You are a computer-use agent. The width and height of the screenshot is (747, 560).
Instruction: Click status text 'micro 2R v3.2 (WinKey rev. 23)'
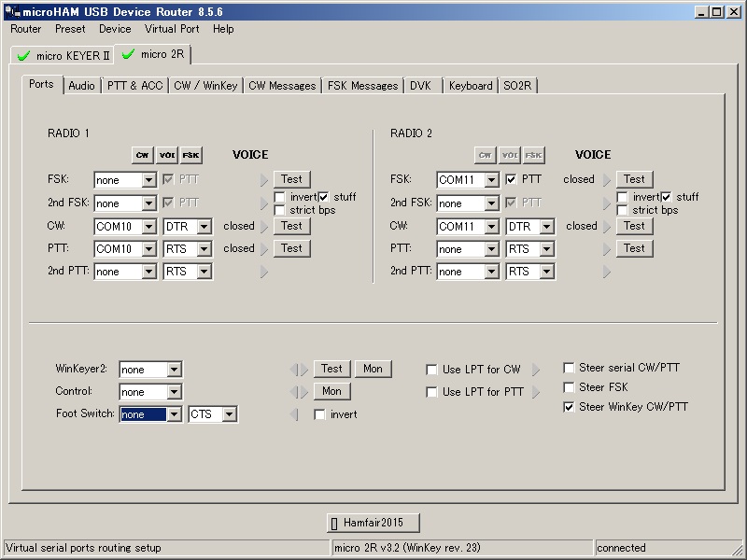(x=407, y=548)
